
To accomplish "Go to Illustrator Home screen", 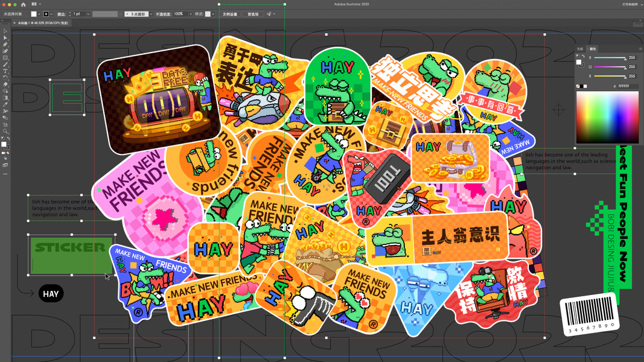I will pos(24,4).
